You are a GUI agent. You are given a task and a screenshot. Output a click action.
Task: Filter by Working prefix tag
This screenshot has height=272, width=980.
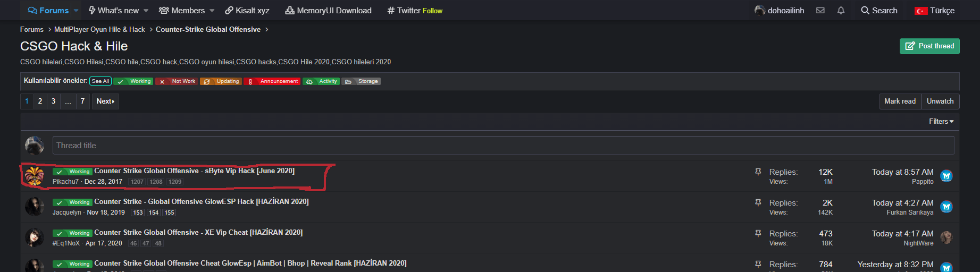(133, 81)
